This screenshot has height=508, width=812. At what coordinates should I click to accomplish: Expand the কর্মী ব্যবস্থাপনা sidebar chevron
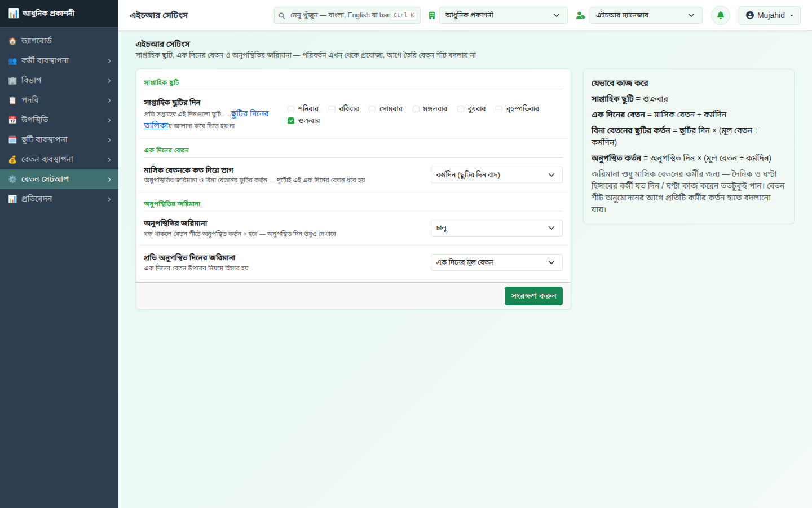pyautogui.click(x=109, y=61)
